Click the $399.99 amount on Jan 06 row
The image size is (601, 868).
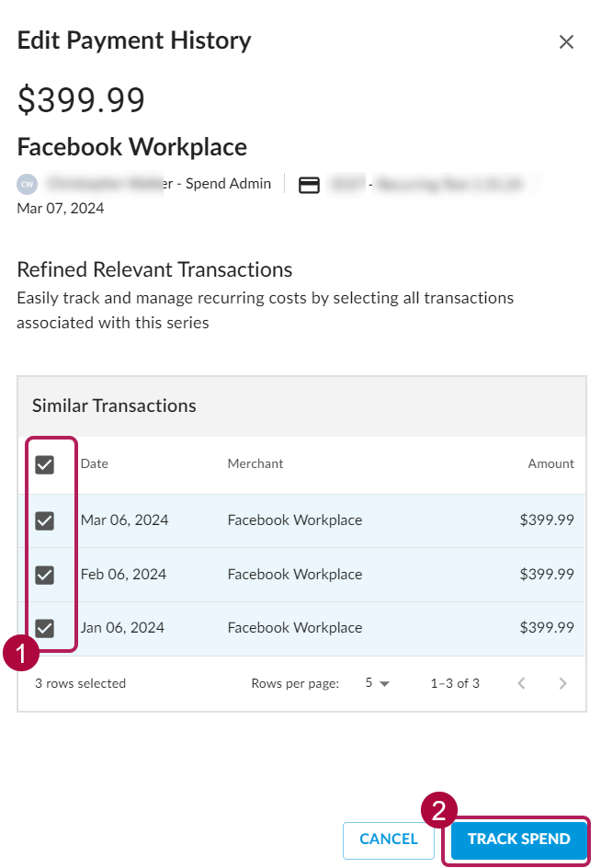tap(547, 628)
